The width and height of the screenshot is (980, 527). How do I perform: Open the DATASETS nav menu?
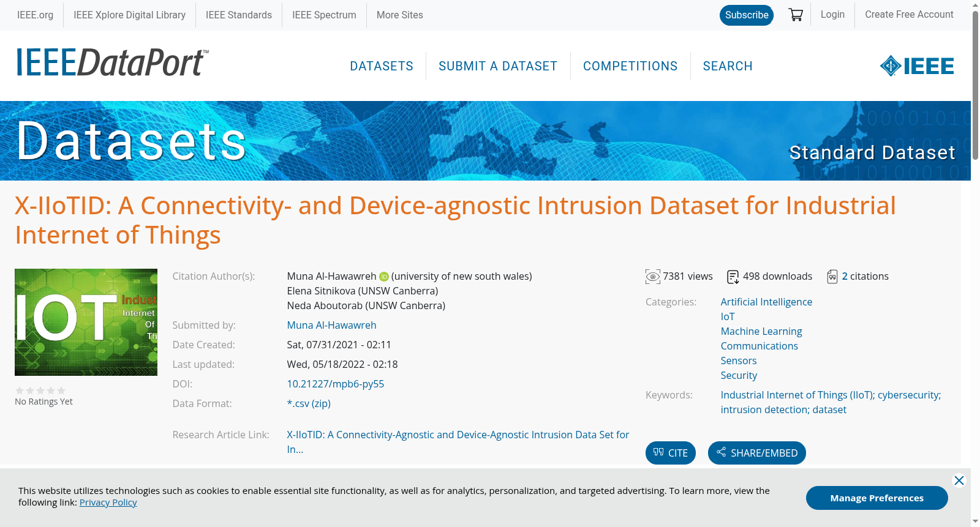[382, 66]
